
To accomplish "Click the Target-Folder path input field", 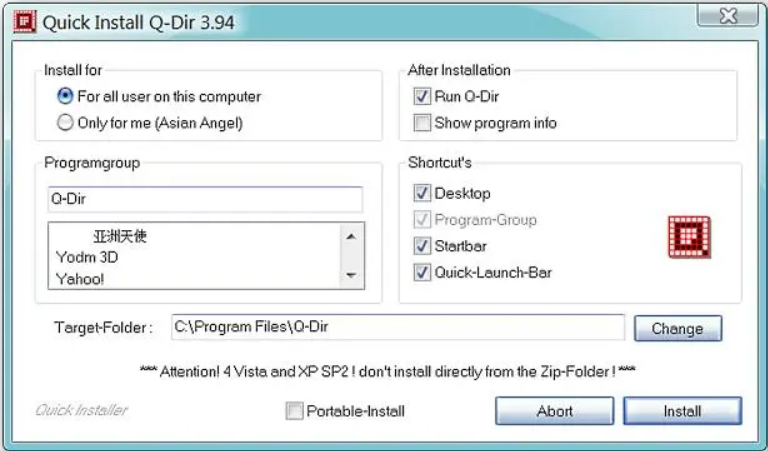I will [x=398, y=327].
